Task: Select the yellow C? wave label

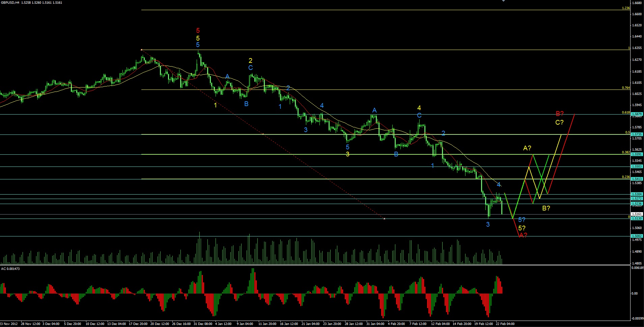Action: click(x=559, y=123)
